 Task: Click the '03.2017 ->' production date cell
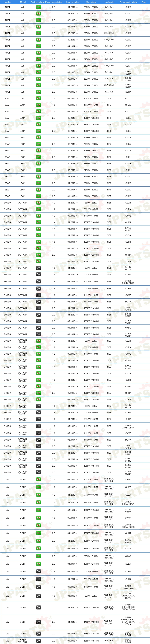[73, 564]
